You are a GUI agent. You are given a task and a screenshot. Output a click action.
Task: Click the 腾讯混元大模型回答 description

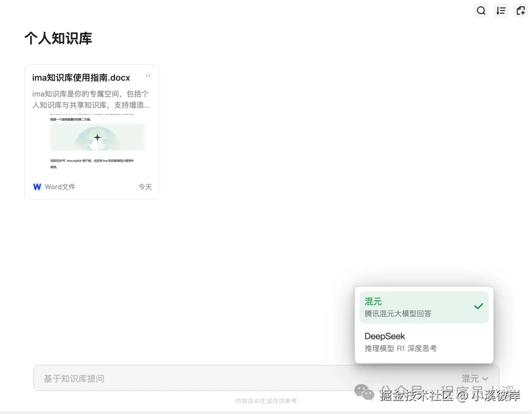point(398,313)
